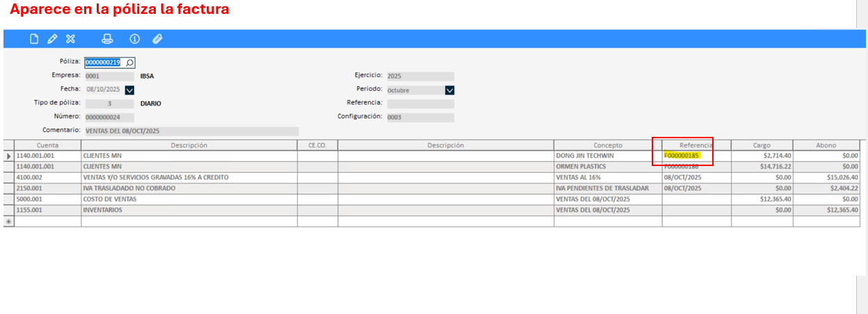Select the ORMEN PLASTICS concept cell

(607, 167)
